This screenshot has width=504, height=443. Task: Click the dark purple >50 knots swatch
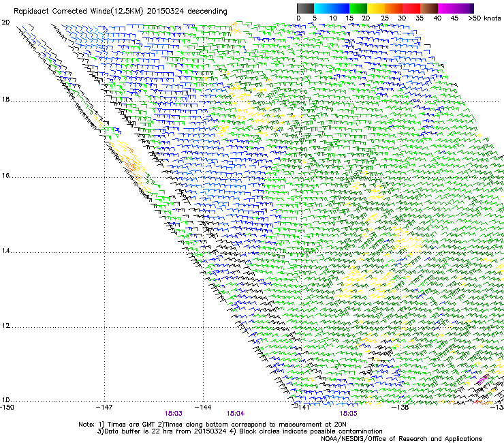click(472, 8)
